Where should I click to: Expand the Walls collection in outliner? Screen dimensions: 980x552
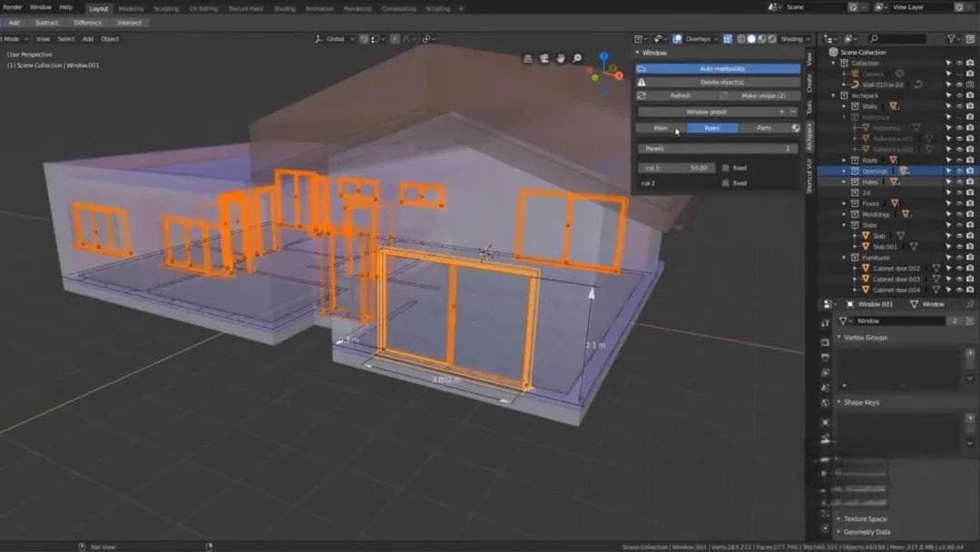[844, 106]
